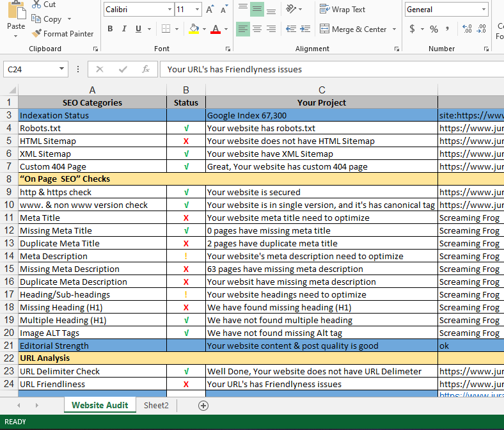Expand the Name Box dropdown arrow

[x=61, y=69]
